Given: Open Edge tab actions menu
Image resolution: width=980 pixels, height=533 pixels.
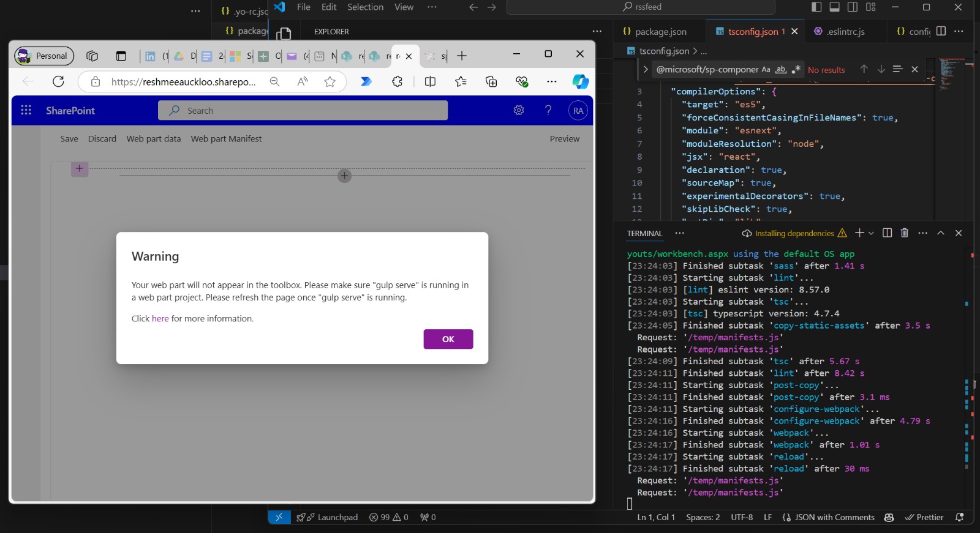Looking at the screenshot, I should point(121,56).
